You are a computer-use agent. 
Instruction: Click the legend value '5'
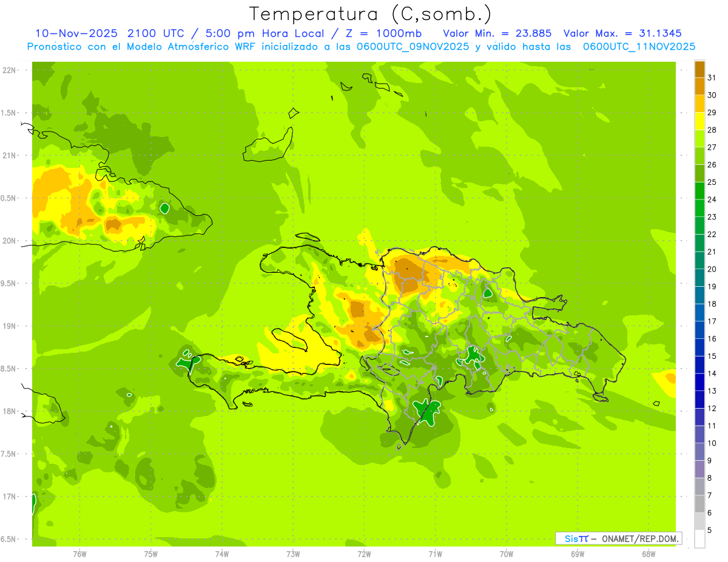pyautogui.click(x=710, y=530)
